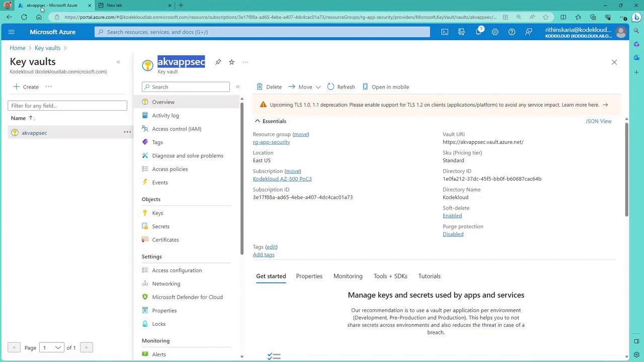Open JSON View
This screenshot has height=362, width=644.
coord(598,121)
